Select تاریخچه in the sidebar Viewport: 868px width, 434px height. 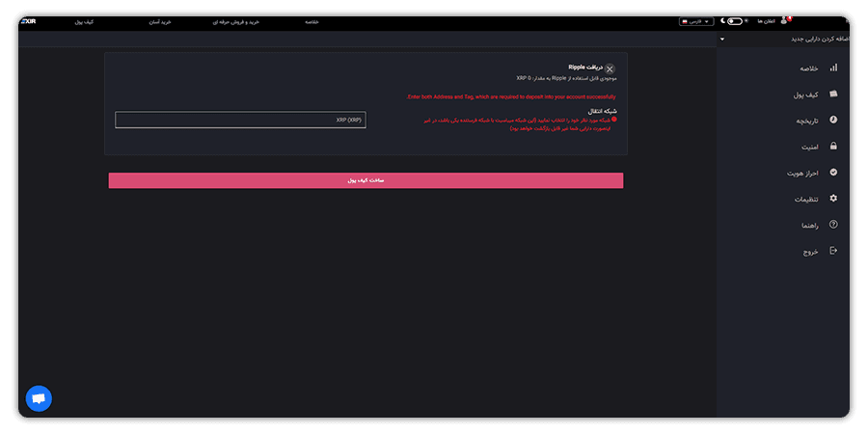pyautogui.click(x=807, y=121)
